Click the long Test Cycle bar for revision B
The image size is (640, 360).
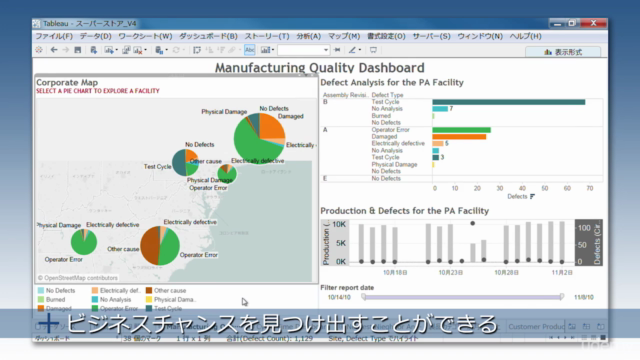(x=509, y=102)
